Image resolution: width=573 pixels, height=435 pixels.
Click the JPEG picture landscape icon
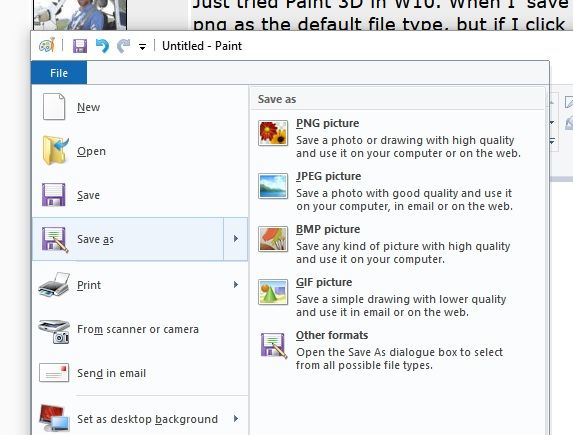tap(273, 186)
